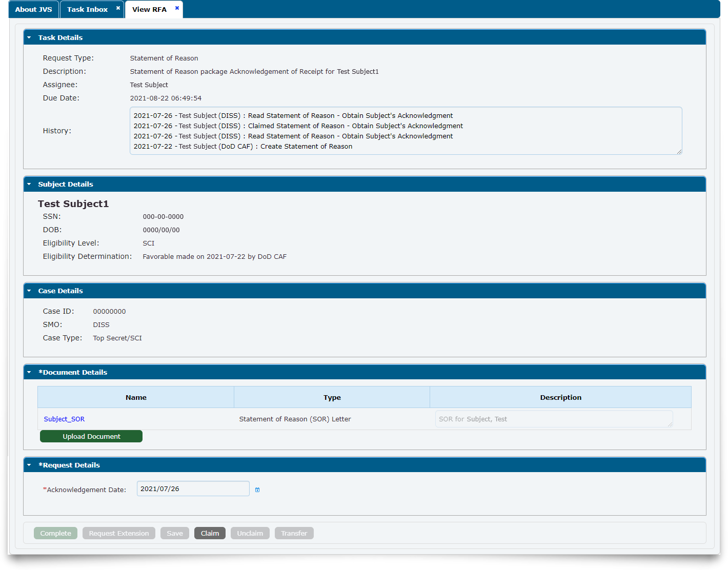This screenshot has height=570, width=728.
Task: Click inside the History text area
Action: click(406, 131)
